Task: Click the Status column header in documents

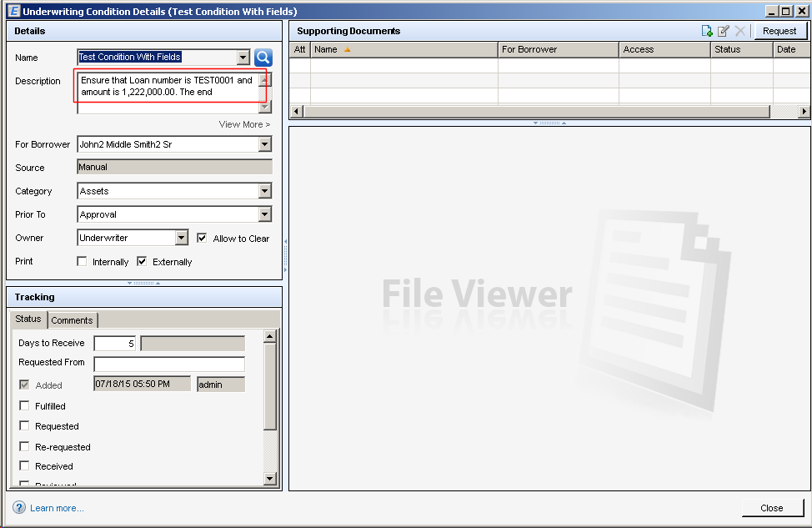Action: click(742, 50)
